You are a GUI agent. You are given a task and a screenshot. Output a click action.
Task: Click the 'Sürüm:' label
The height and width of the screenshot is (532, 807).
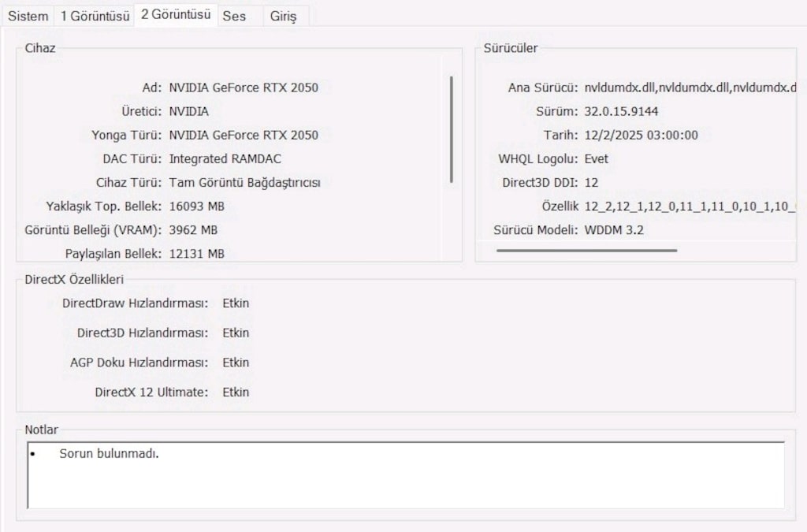point(557,111)
